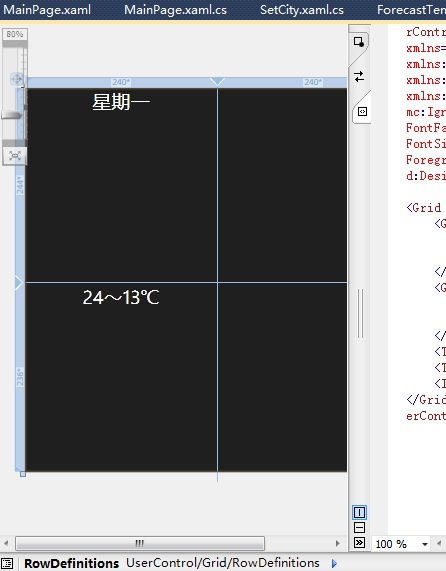Open the 100 % editor zoom dropdown

pyautogui.click(x=425, y=544)
